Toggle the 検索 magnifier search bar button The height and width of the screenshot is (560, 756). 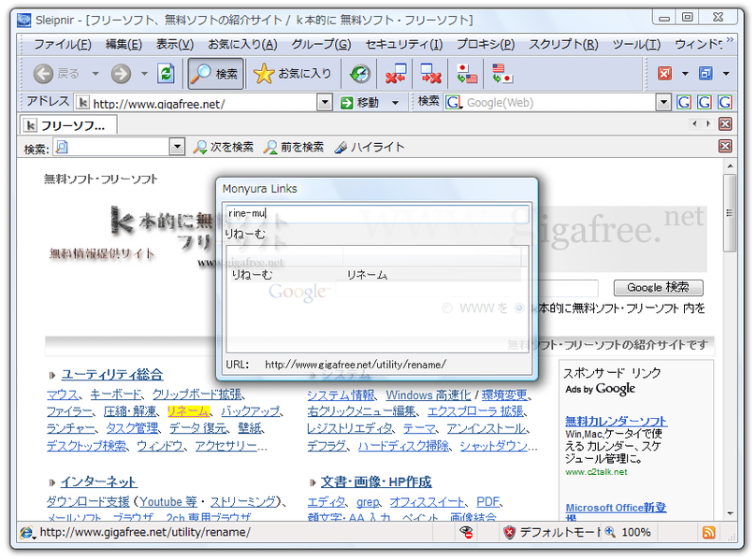(x=215, y=74)
